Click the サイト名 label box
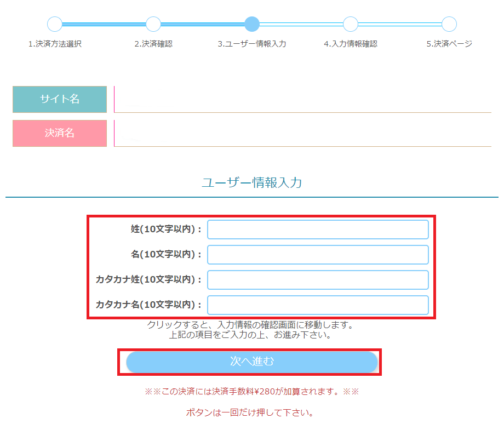Viewport: 504px width, 430px height. click(x=60, y=99)
